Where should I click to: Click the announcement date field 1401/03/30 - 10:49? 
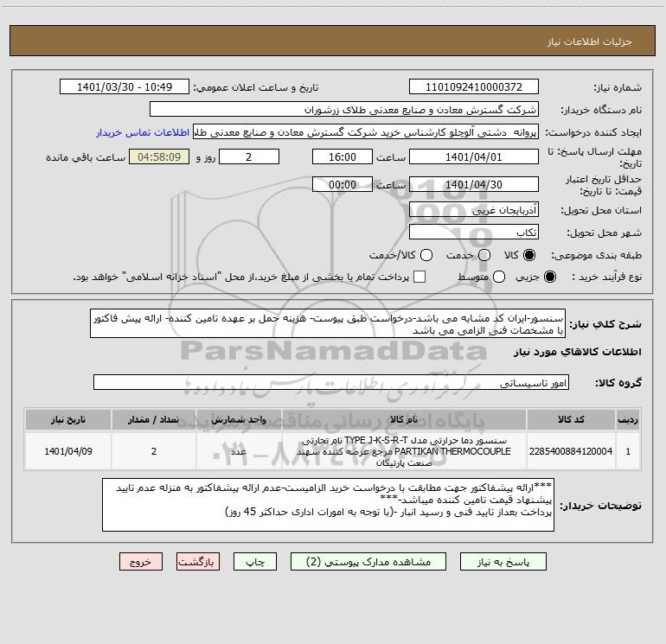click(125, 86)
